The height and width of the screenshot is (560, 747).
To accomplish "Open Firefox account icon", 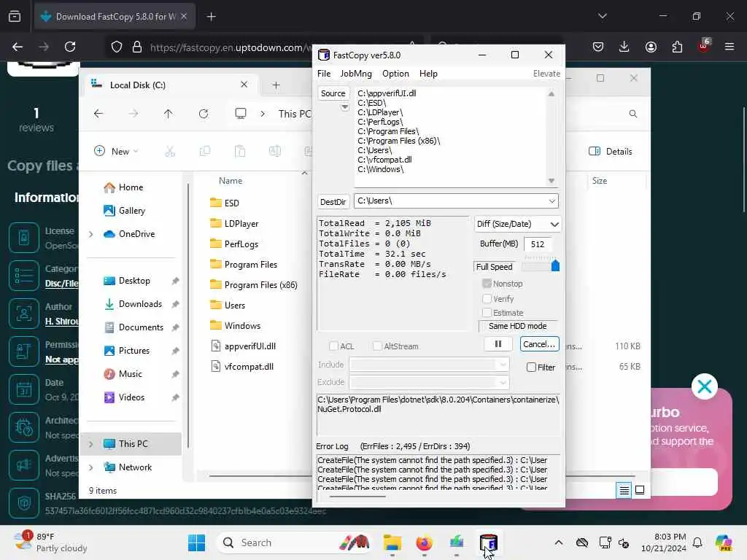I will (651, 47).
